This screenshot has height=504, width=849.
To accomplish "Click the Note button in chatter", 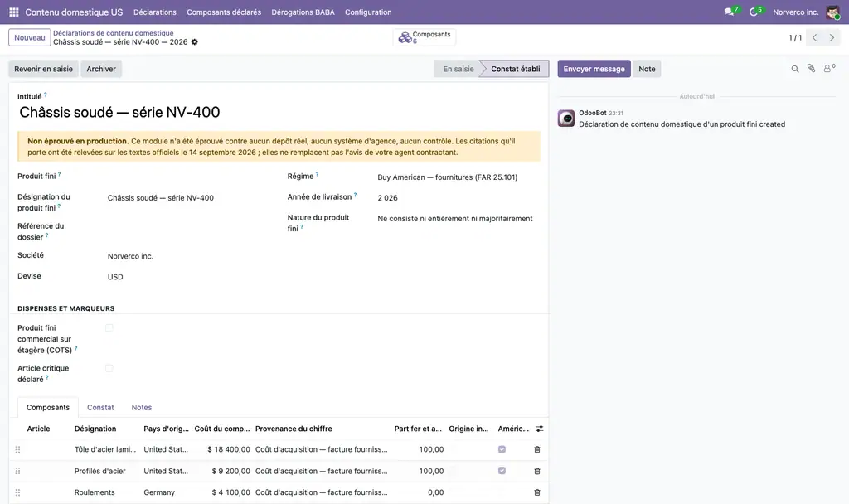I will tap(647, 69).
